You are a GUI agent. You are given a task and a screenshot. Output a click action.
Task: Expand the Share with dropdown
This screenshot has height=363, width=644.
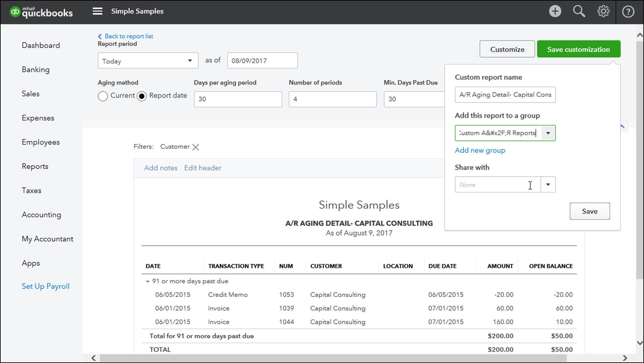(548, 185)
